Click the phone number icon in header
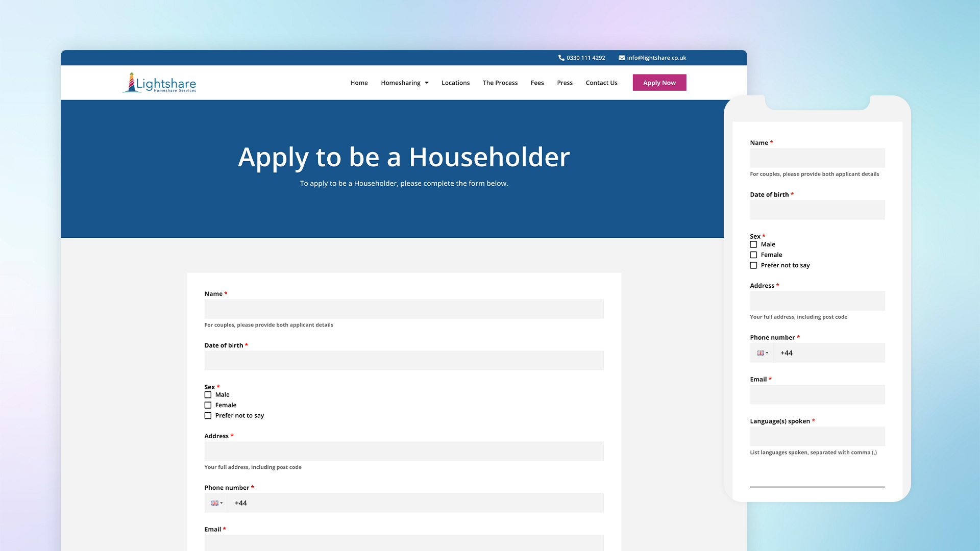Viewport: 980px width, 551px height. coord(560,58)
